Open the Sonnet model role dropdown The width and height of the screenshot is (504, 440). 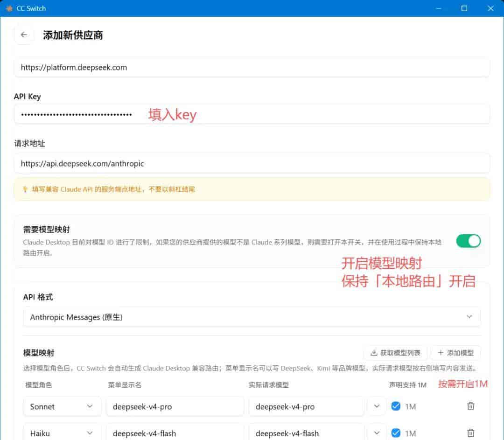pyautogui.click(x=62, y=406)
